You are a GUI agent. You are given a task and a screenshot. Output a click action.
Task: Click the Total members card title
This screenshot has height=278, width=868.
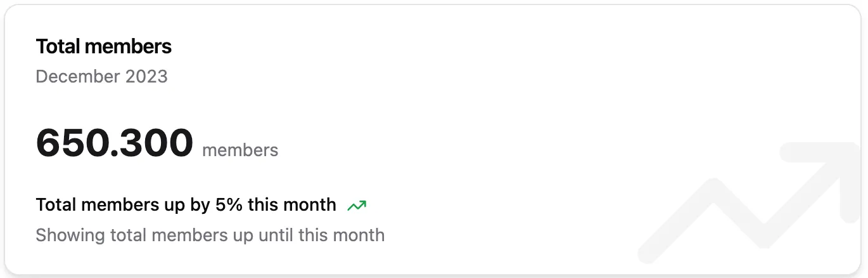click(x=104, y=46)
